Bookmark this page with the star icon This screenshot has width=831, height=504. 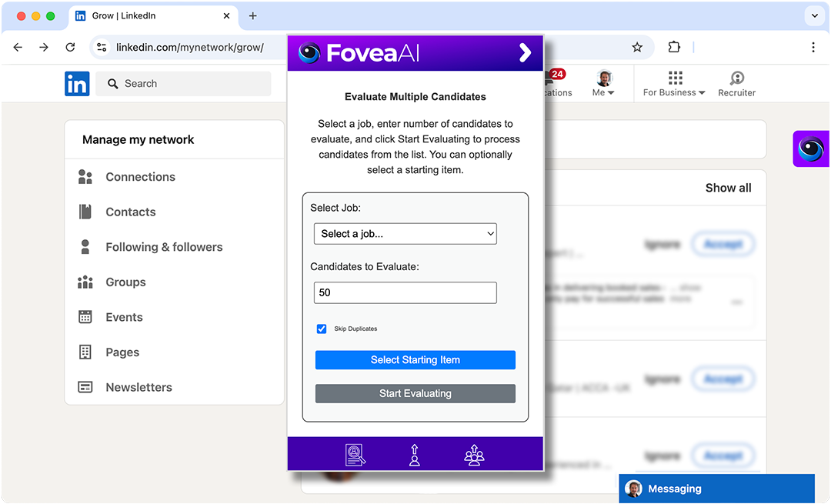[x=637, y=47]
